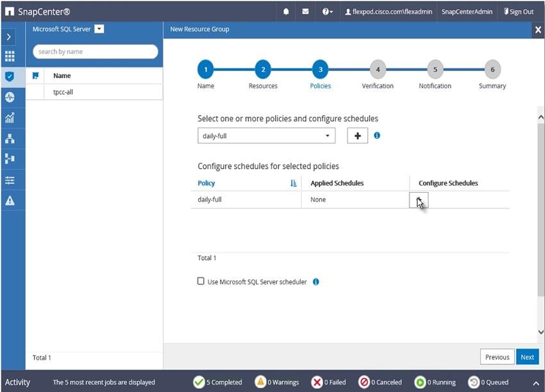Open the Microsoft SQL Server plugin dropdown
The image size is (545, 392).
point(99,29)
